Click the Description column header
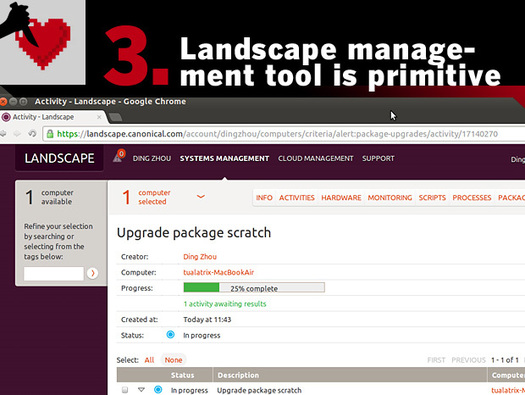 pyautogui.click(x=238, y=375)
